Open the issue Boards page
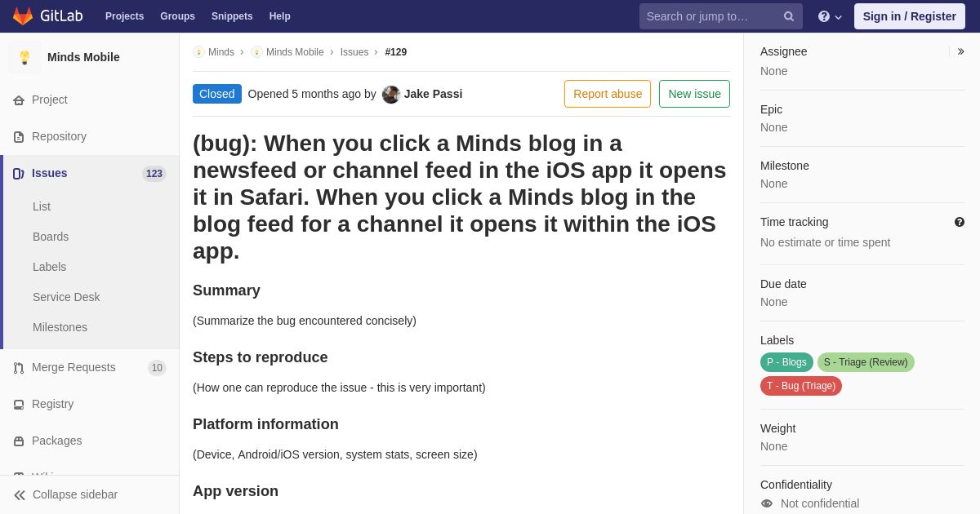The image size is (980, 514). [x=51, y=237]
